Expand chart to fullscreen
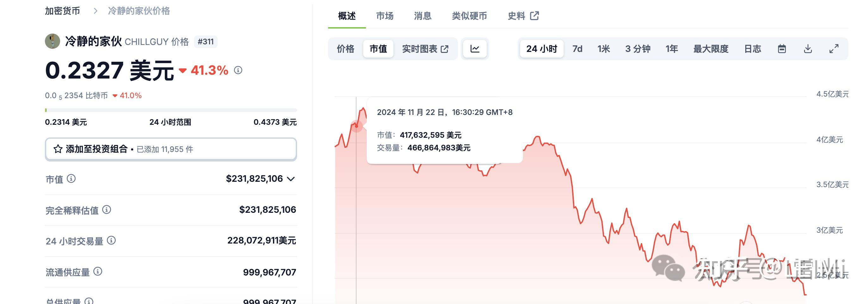This screenshot has height=304, width=868. (835, 48)
